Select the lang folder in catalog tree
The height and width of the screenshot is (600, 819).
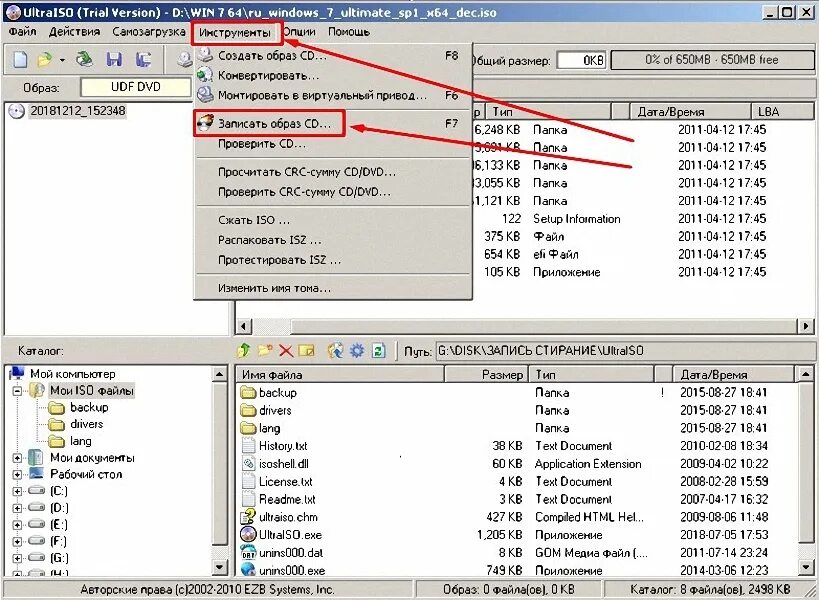click(x=80, y=441)
